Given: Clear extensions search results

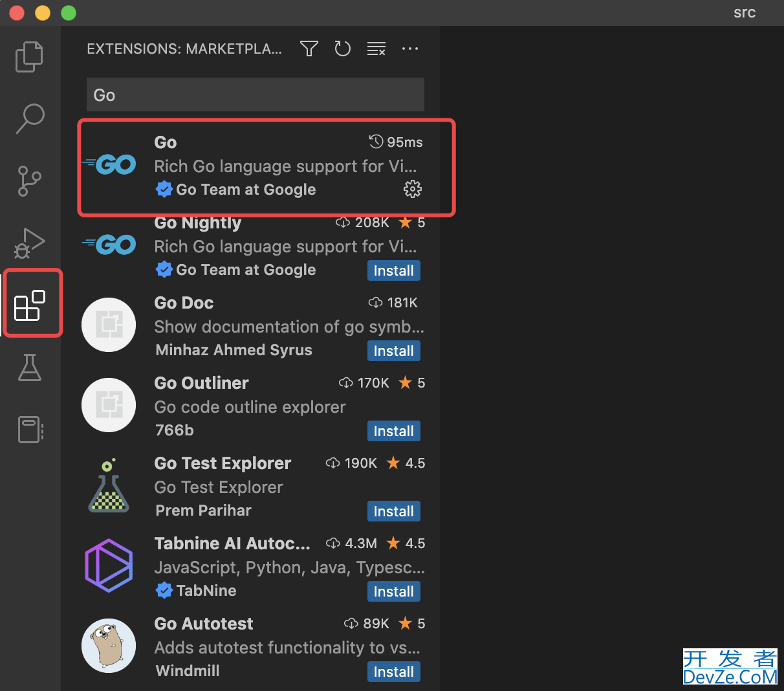Looking at the screenshot, I should coord(376,49).
